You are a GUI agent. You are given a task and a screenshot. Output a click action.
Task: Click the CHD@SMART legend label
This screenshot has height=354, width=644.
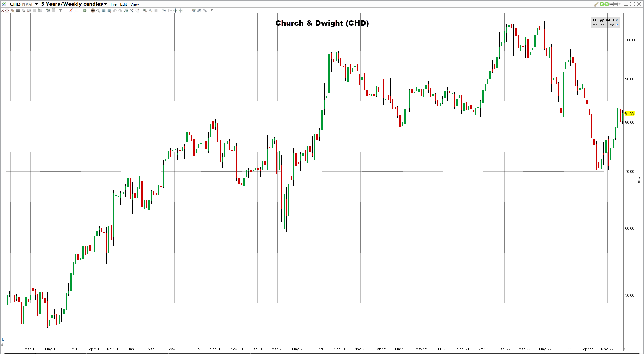tap(603, 20)
